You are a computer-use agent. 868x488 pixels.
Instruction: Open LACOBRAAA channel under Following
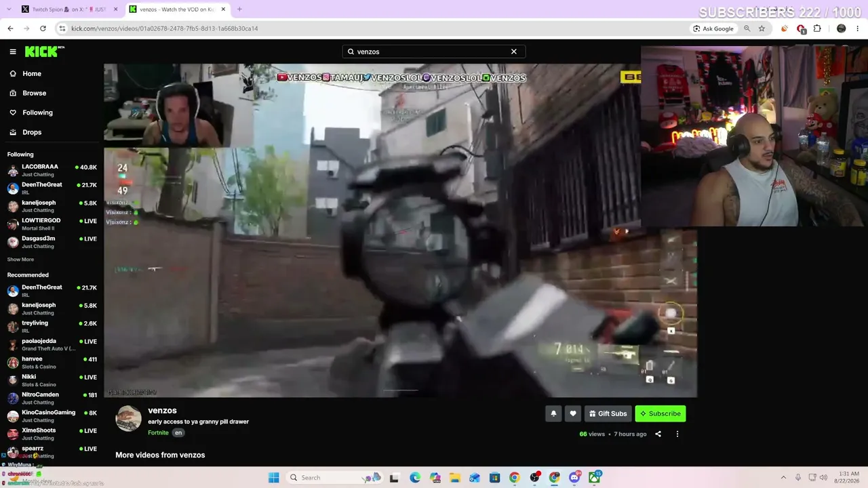click(x=52, y=170)
